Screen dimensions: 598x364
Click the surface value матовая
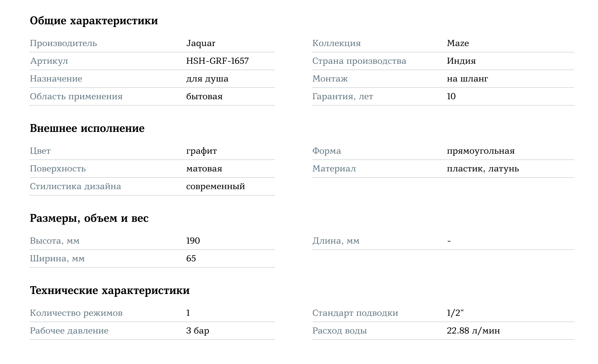[x=204, y=169]
